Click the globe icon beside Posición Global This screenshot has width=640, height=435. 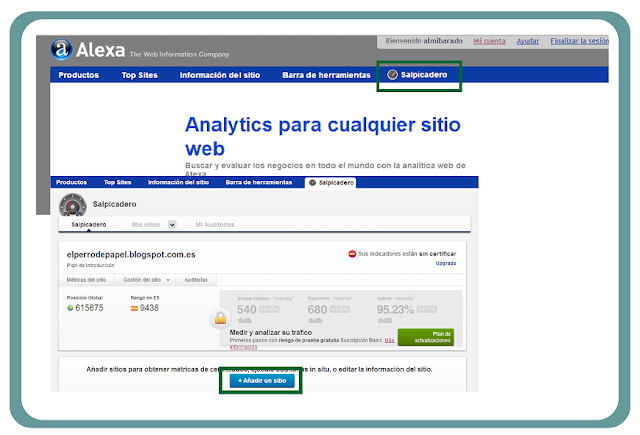point(70,308)
